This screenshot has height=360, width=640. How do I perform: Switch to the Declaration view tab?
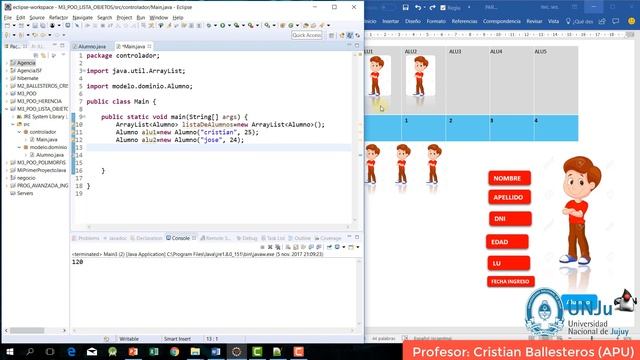coord(146,238)
